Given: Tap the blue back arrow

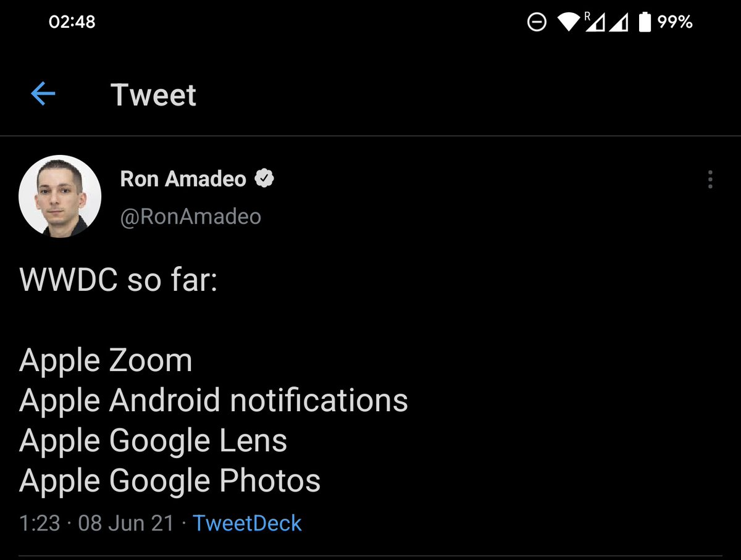Looking at the screenshot, I should pyautogui.click(x=43, y=94).
